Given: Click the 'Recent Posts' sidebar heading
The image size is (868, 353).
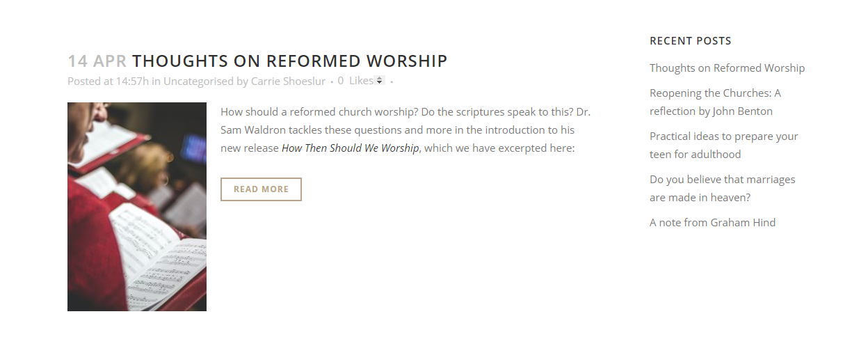Looking at the screenshot, I should (690, 41).
